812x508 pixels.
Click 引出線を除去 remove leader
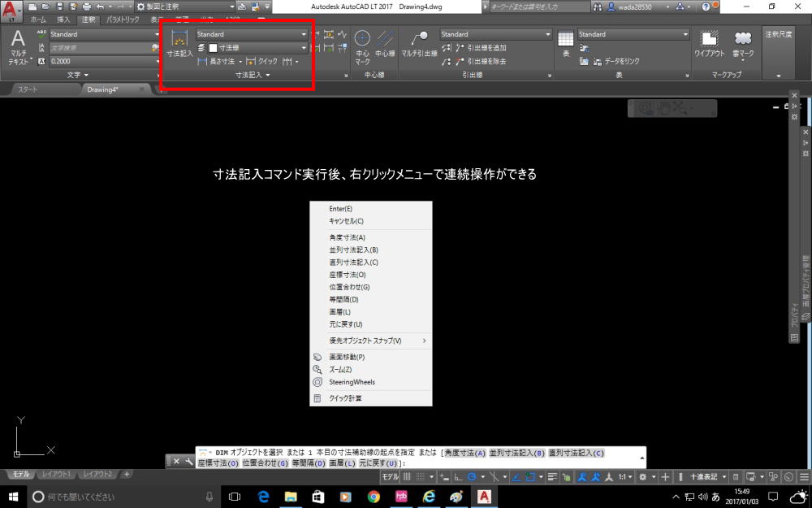point(481,61)
